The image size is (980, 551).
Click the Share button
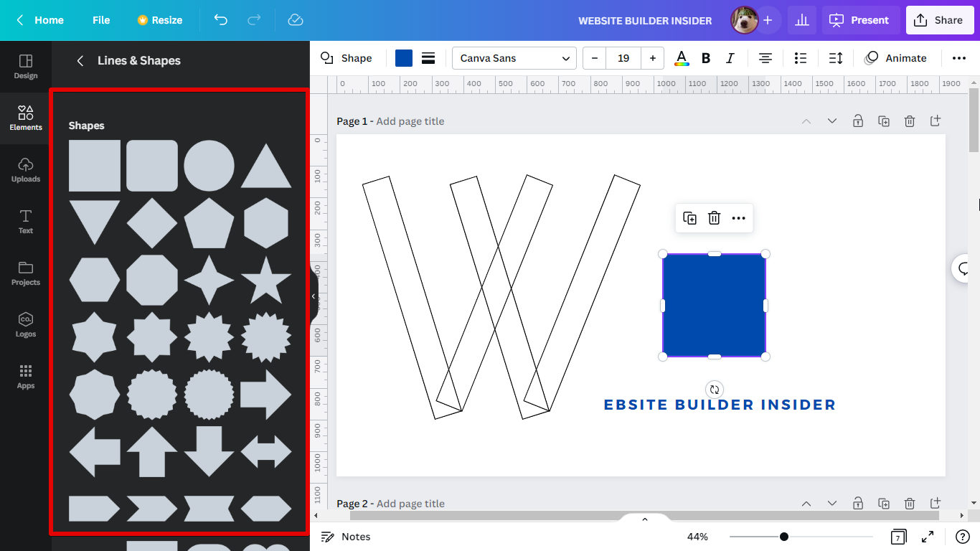[x=939, y=20]
